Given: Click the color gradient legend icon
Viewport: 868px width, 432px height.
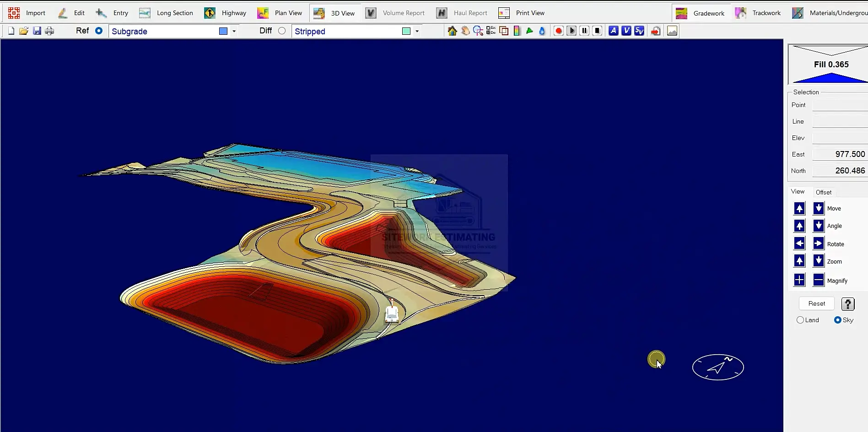Looking at the screenshot, I should click(517, 31).
